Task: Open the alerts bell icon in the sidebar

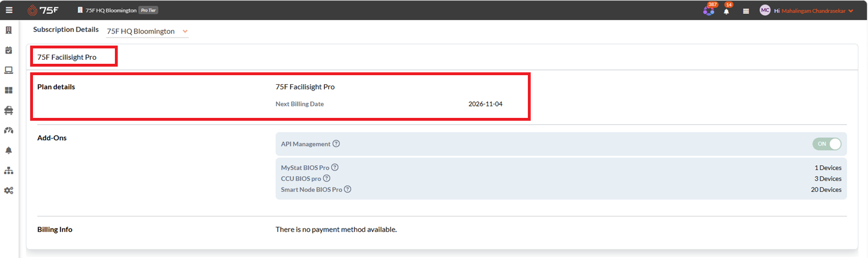Action: (9, 150)
